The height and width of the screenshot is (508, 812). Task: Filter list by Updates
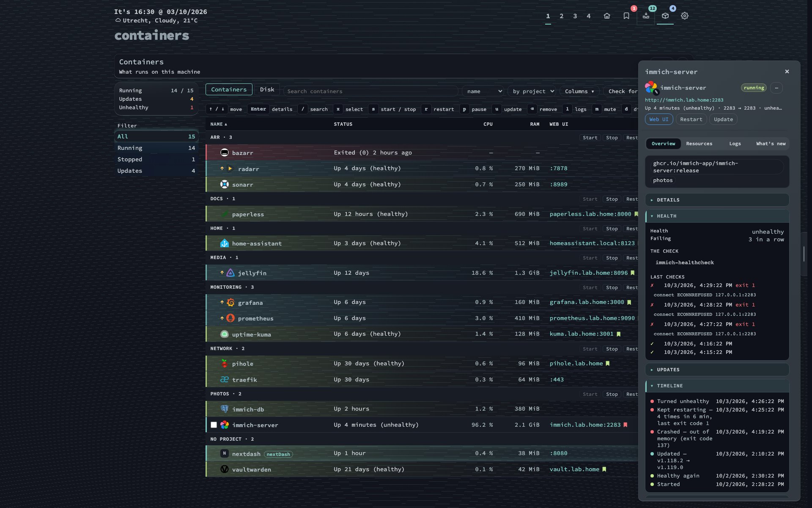tap(156, 171)
